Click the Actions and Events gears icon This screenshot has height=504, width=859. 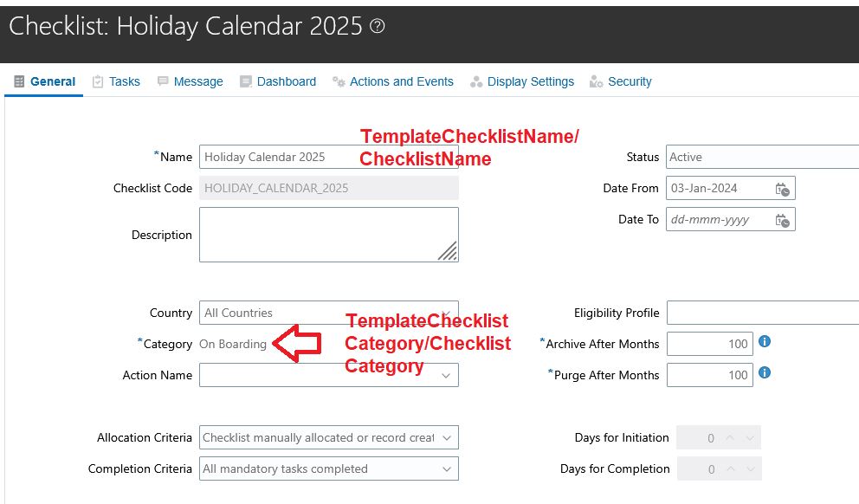click(339, 81)
